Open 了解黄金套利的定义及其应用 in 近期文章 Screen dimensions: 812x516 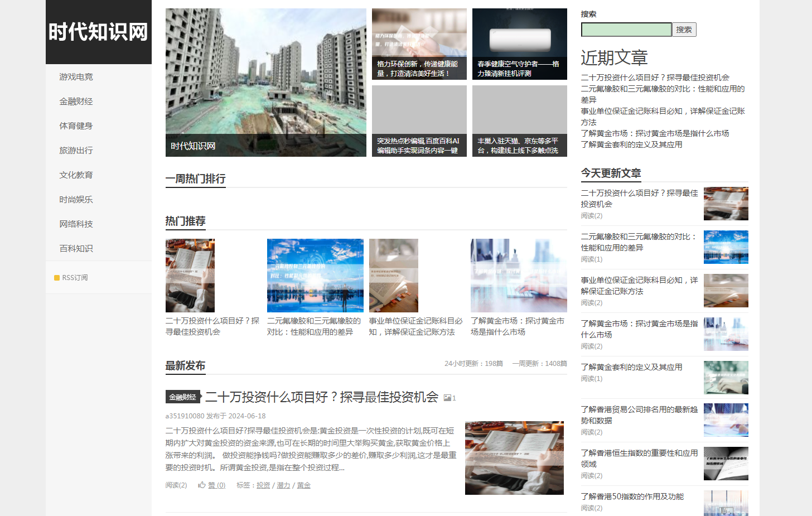tap(631, 144)
